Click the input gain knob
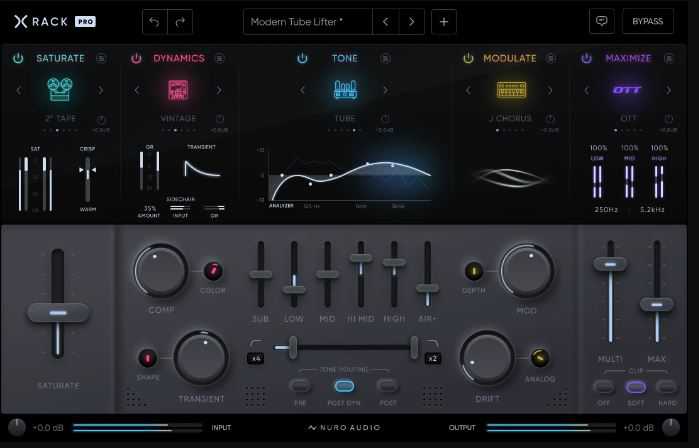 click(x=16, y=427)
